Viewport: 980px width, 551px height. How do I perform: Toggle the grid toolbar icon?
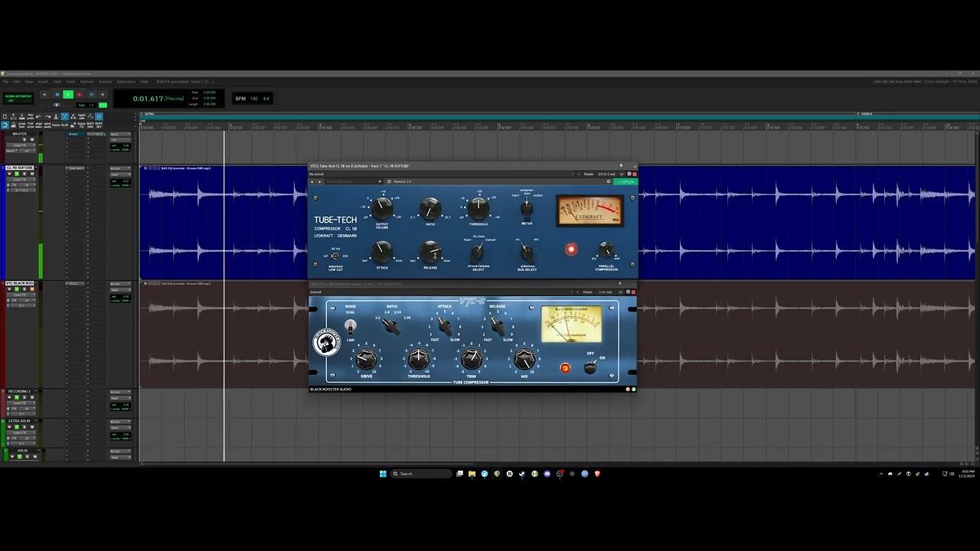tap(99, 116)
